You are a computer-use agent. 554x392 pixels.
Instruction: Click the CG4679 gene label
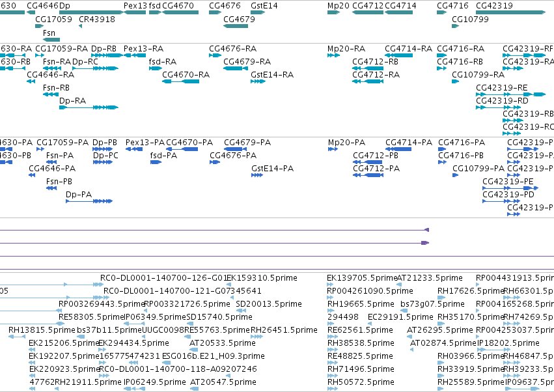[x=239, y=19]
